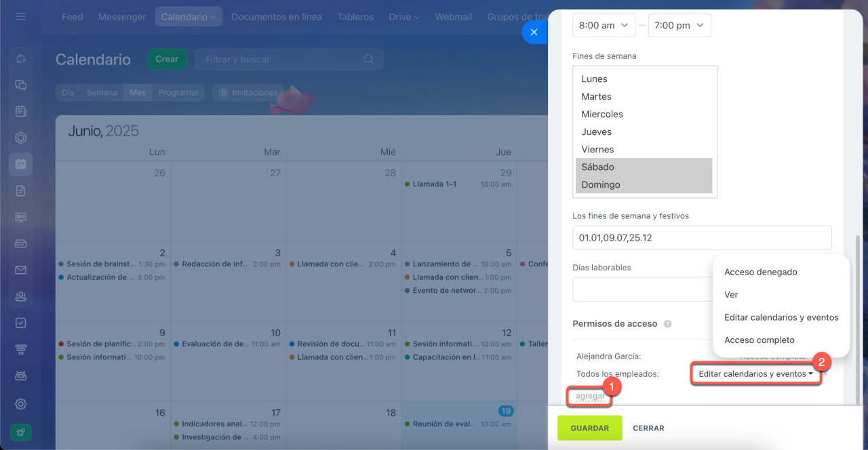Select the calendar icon in left sidebar
The image size is (868, 450).
coord(21,164)
